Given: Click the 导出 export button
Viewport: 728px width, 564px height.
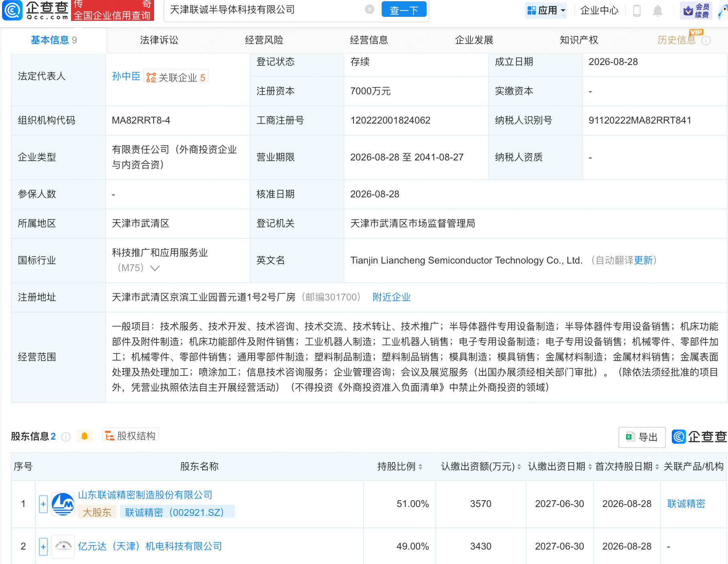Looking at the screenshot, I should 642,437.
